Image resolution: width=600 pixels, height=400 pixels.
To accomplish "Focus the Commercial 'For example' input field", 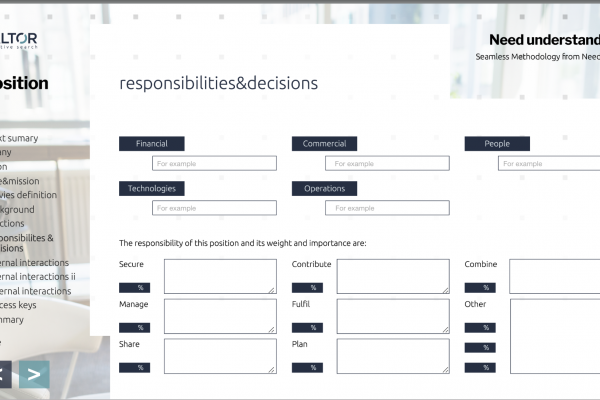I will point(387,163).
